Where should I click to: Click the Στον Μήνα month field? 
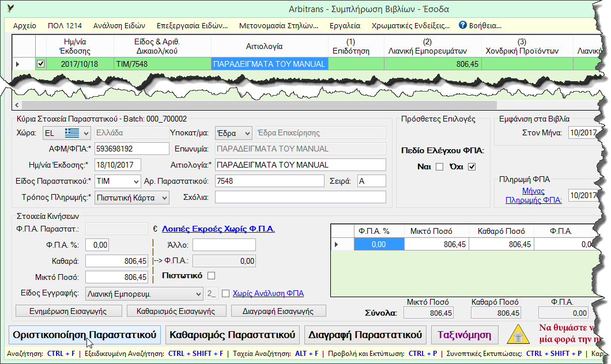[x=583, y=132]
